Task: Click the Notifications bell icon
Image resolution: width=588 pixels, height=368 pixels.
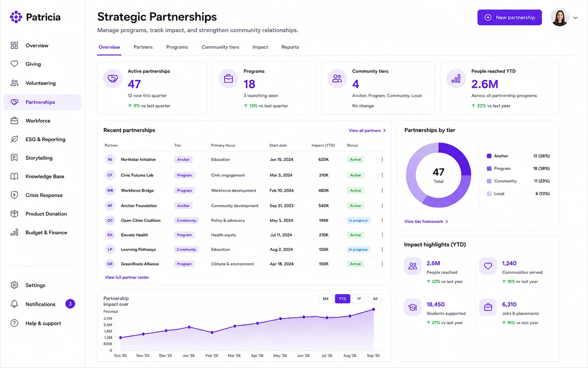Action: (x=14, y=304)
